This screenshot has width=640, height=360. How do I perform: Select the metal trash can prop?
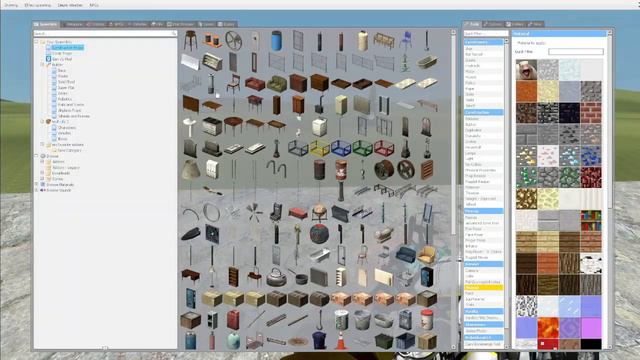click(x=362, y=320)
